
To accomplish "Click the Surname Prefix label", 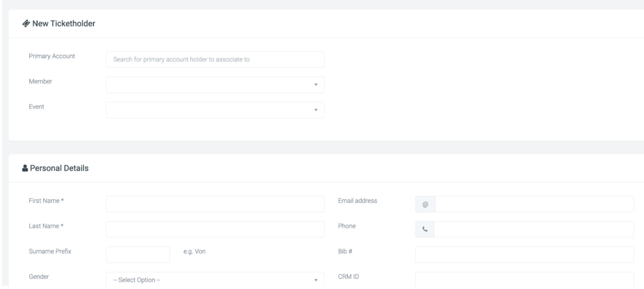I will pyautogui.click(x=50, y=251).
